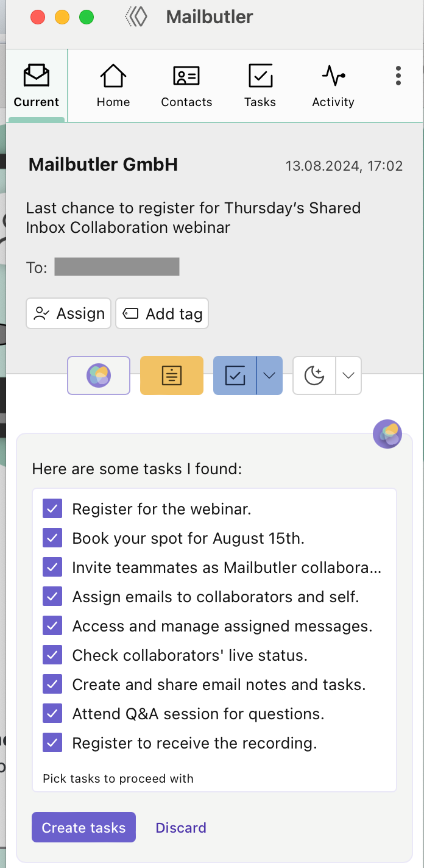This screenshot has width=424, height=868.
Task: Click the snooze moon icon button
Action: point(314,375)
